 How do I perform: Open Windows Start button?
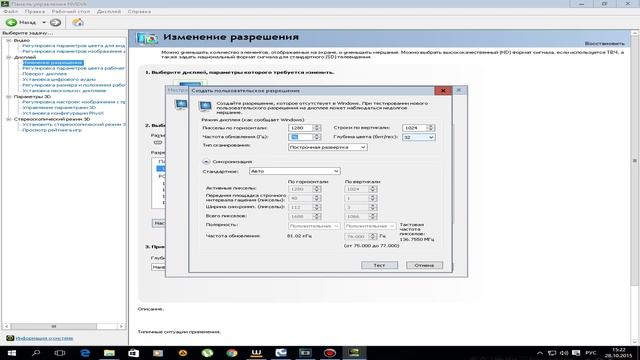coord(11,353)
